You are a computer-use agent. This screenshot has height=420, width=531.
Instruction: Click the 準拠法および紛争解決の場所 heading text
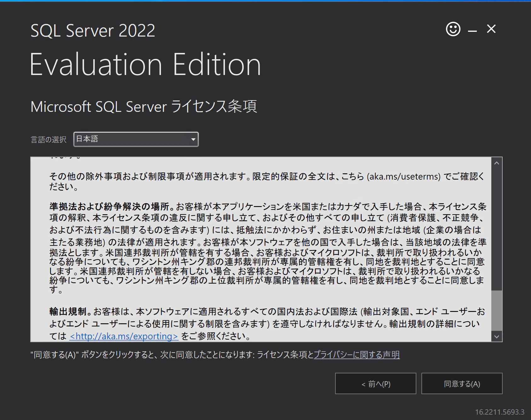pos(110,206)
